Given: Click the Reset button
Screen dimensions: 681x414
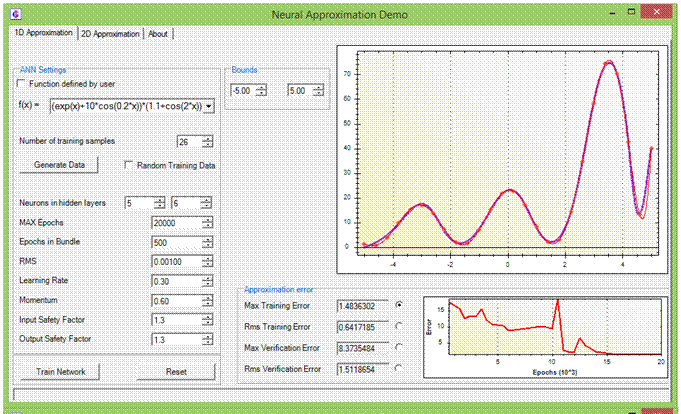Looking at the screenshot, I should (x=176, y=371).
